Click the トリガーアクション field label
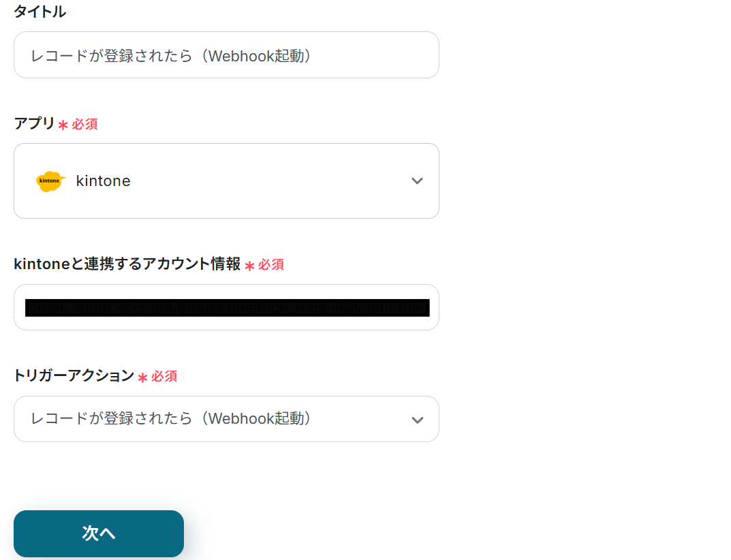The width and height of the screenshot is (731, 560). 74,375
